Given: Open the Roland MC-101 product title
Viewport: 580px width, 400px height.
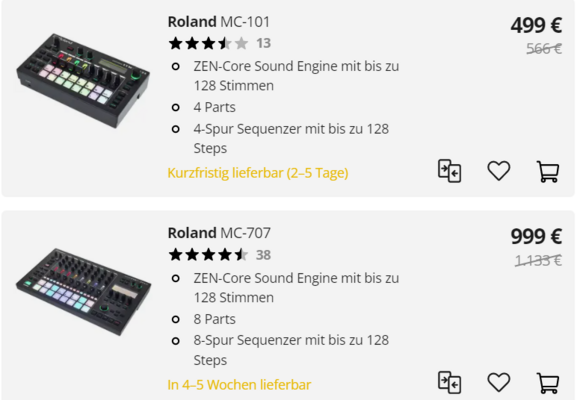Looking at the screenshot, I should 219,22.
